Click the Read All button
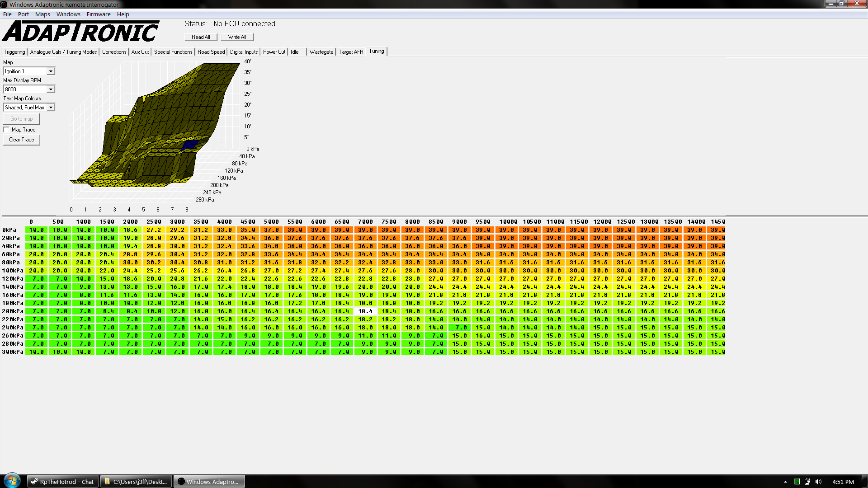The width and height of the screenshot is (868, 488). [200, 37]
